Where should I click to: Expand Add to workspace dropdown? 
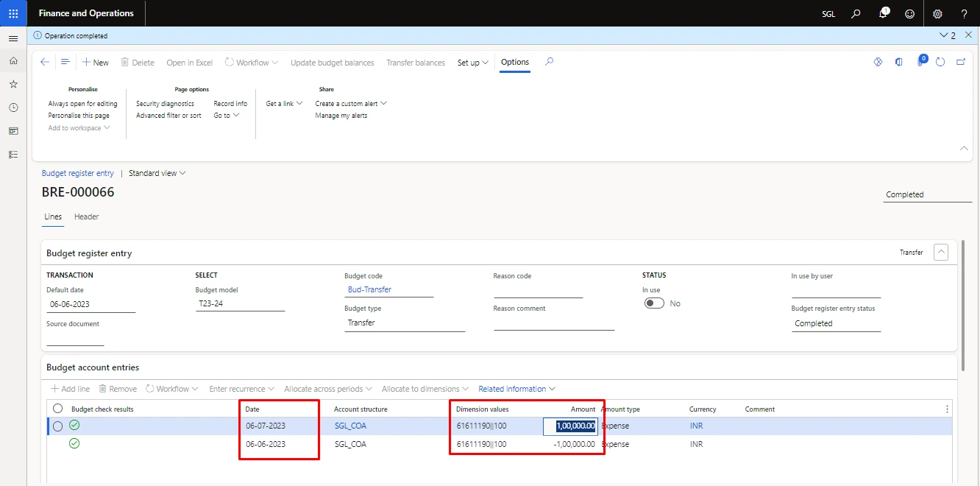[79, 127]
